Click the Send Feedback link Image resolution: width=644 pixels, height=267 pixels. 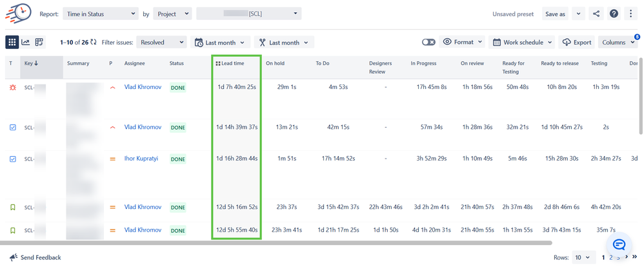[35, 257]
